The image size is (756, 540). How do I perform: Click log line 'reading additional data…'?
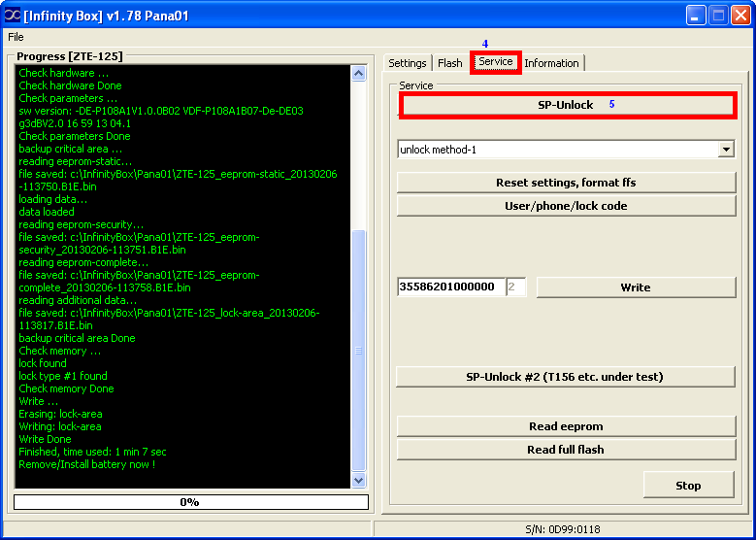[78, 300]
